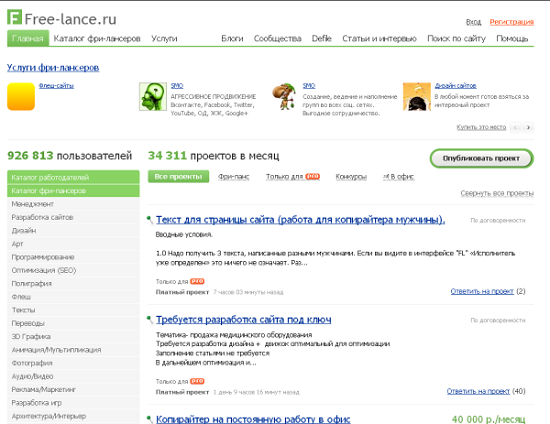Open the site design freelancer avatar
This screenshot has width=550, height=424.
coord(417,96)
